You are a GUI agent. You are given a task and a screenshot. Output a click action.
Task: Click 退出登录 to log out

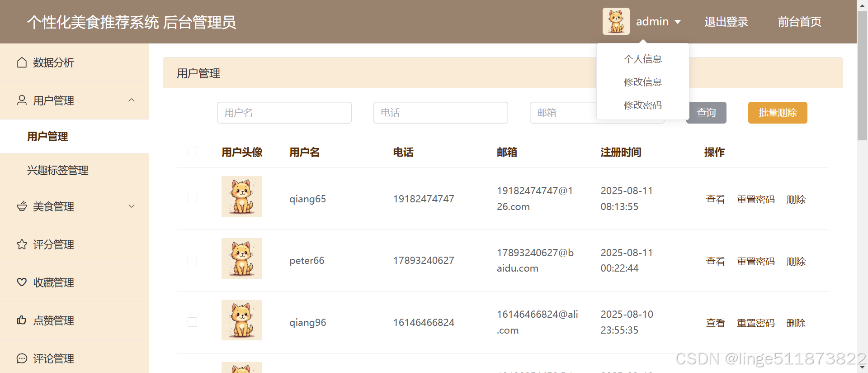pos(726,22)
